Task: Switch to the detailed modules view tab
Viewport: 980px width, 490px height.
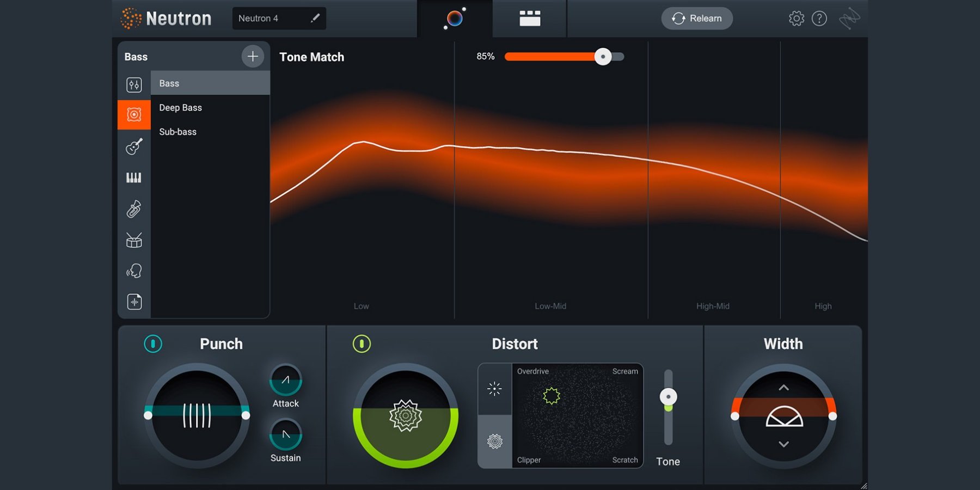Action: point(530,19)
